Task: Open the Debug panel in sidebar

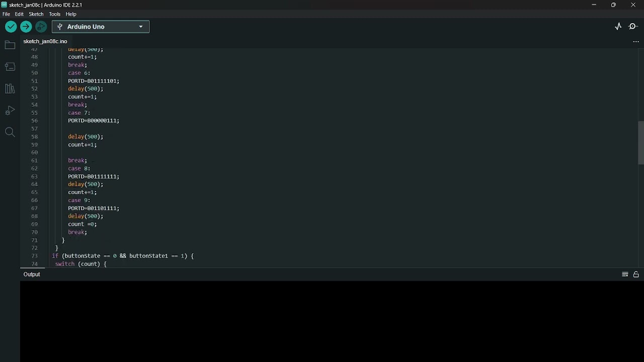Action: 10,111
